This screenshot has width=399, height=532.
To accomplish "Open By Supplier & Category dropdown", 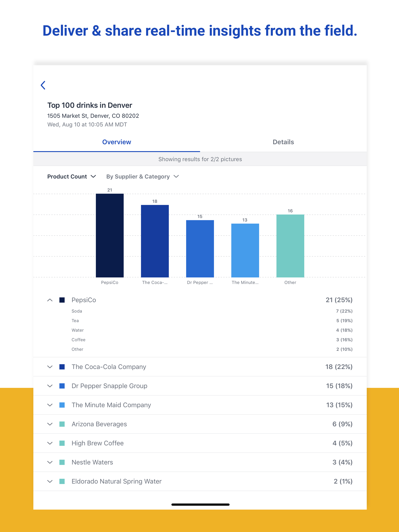I will pyautogui.click(x=142, y=177).
